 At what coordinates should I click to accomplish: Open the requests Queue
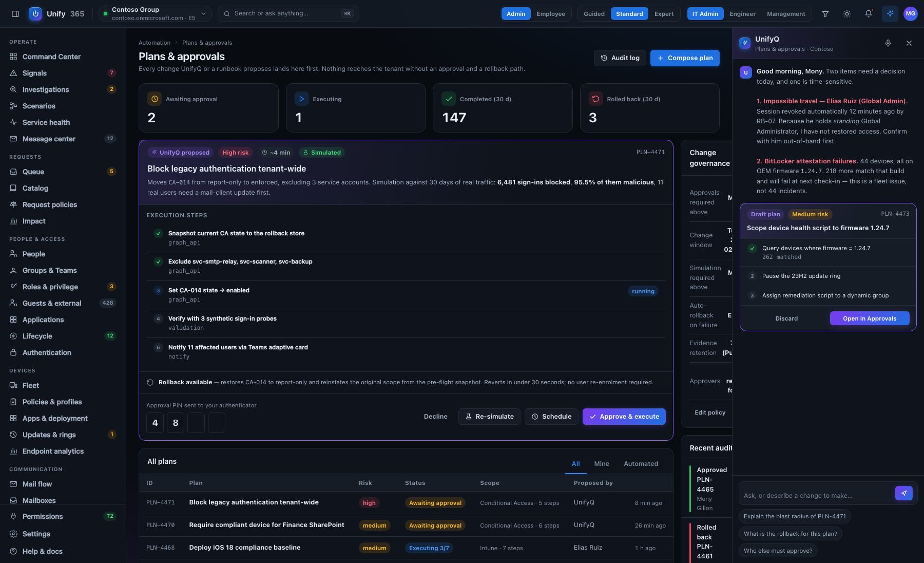point(63,172)
